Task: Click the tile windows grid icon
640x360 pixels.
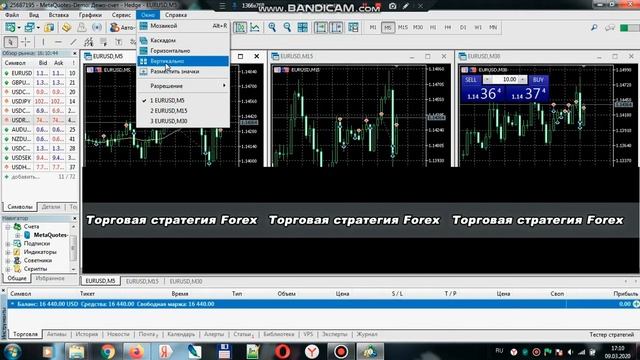Action: coord(302,27)
